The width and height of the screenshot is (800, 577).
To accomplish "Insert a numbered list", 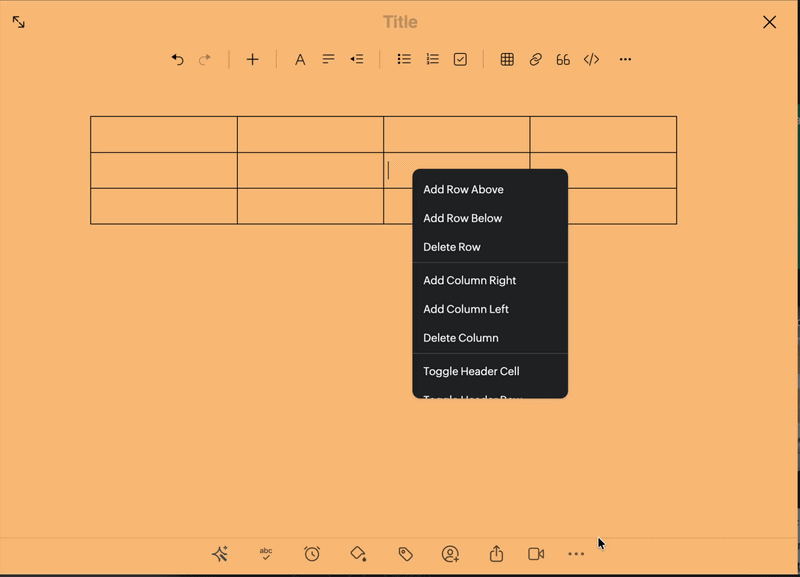I will tap(432, 60).
